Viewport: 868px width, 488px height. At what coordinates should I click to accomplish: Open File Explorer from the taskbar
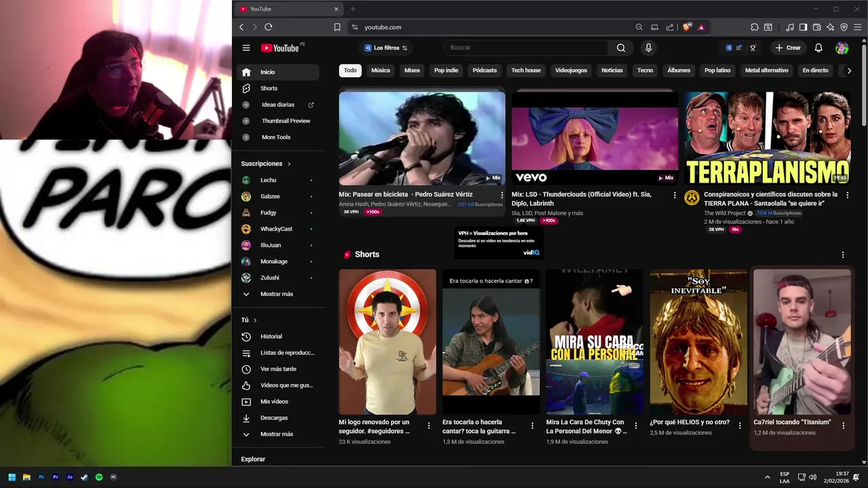(26, 477)
